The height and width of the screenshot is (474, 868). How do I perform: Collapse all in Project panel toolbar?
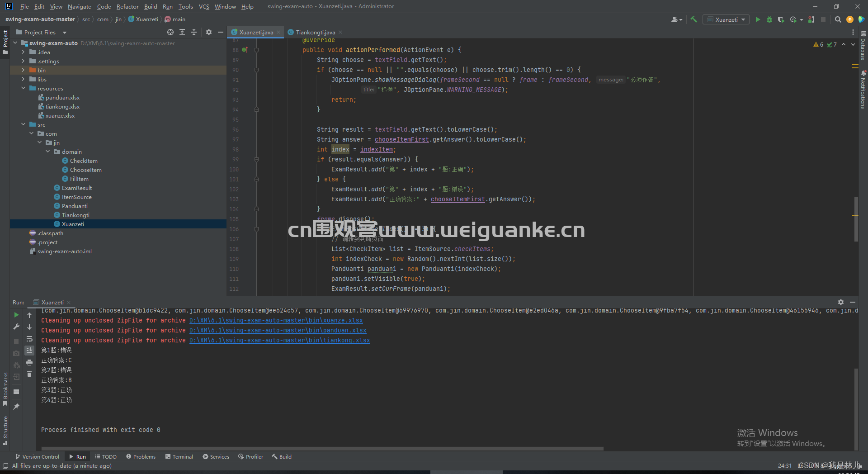click(194, 32)
